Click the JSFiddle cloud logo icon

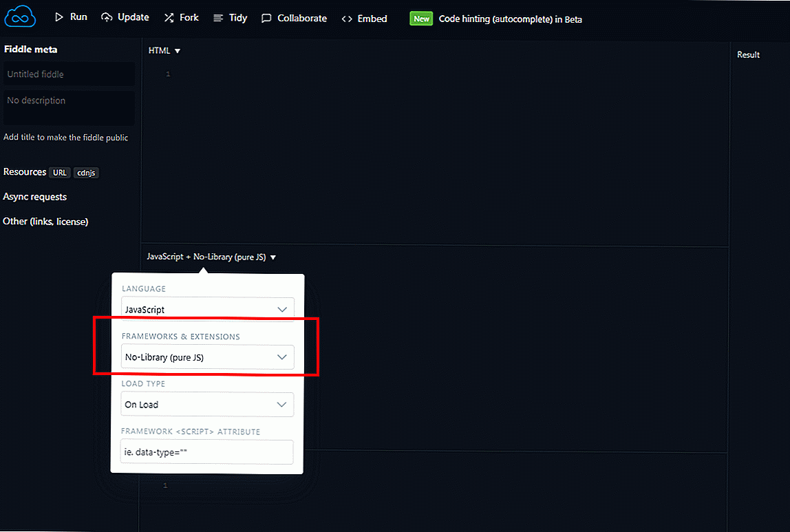[19, 17]
